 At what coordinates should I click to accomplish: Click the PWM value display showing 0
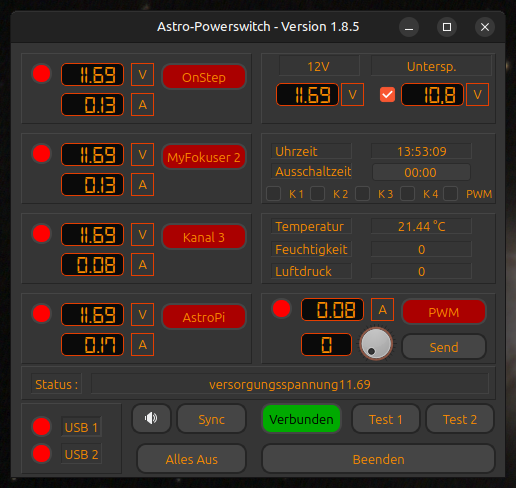pos(326,344)
